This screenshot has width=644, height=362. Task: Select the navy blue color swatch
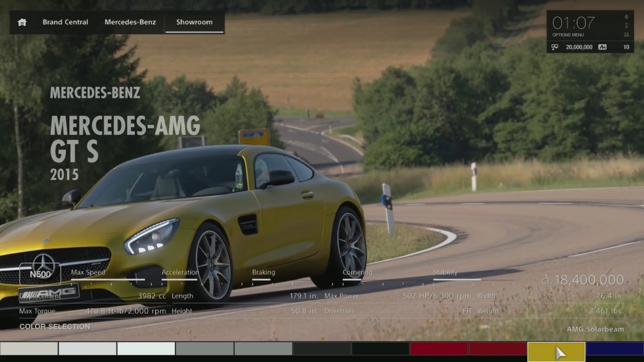pyautogui.click(x=615, y=348)
